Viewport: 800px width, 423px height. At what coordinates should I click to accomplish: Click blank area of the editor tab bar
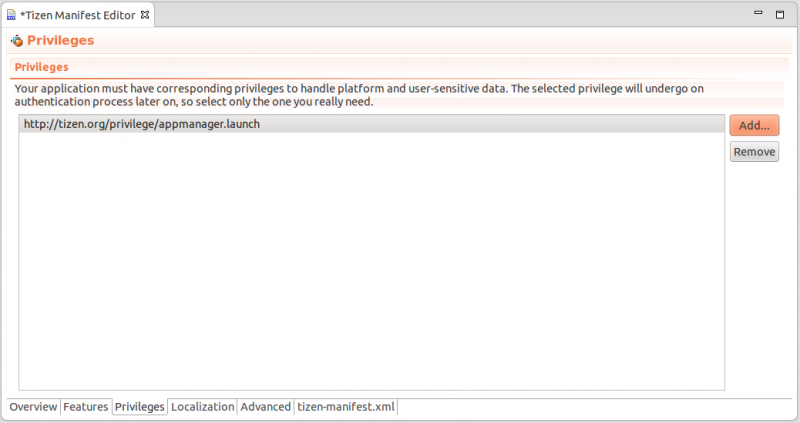pyautogui.click(x=450, y=15)
